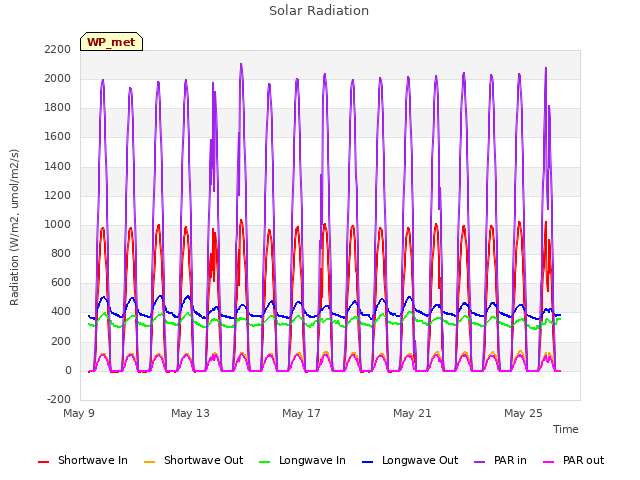
Task: Click the May 9 x-axis label
Action: tap(79, 413)
